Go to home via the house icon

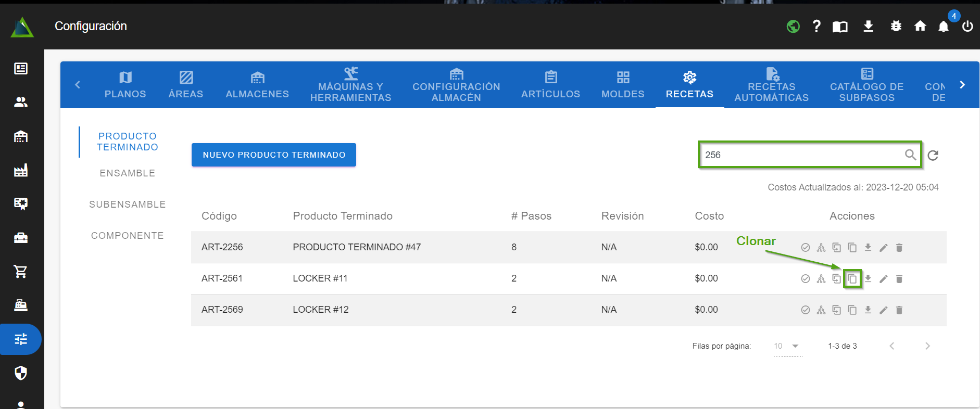pos(920,27)
